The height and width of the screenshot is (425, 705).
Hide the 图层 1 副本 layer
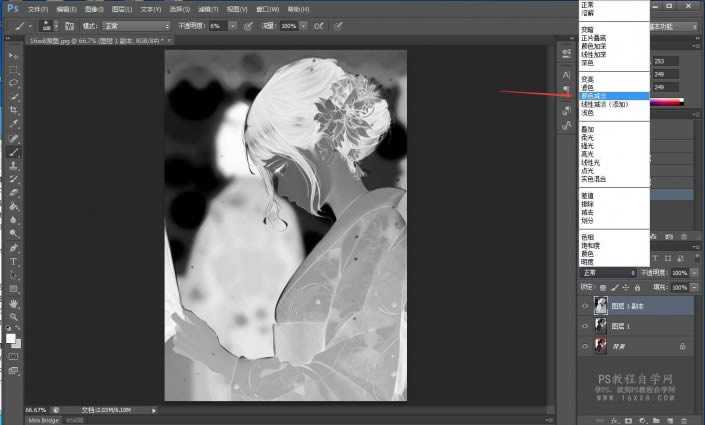coord(586,306)
